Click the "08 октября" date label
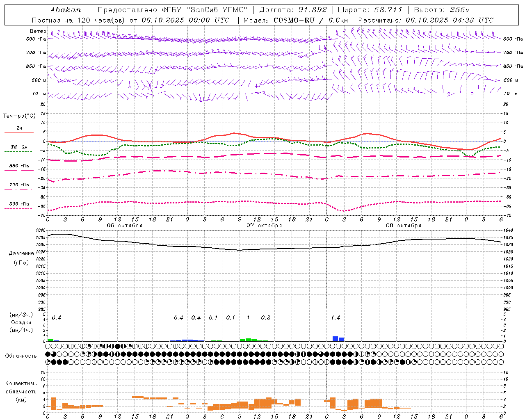Screen dimensions: 525x420 404,226
